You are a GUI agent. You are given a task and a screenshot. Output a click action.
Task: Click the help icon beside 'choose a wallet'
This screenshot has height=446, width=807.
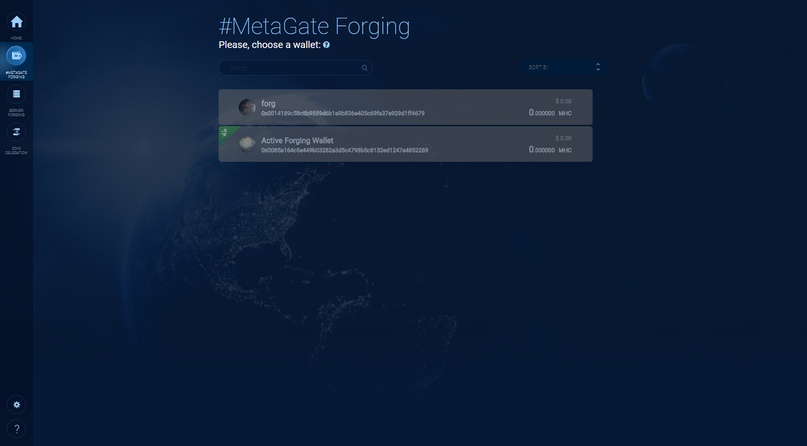tap(326, 45)
